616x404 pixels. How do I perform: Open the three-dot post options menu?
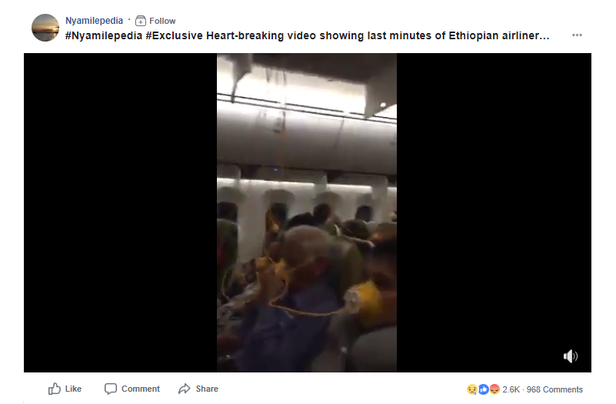[577, 35]
